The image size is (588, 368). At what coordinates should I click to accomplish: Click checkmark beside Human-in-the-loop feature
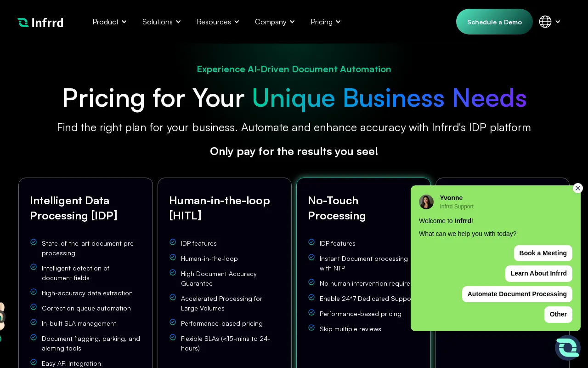point(173,257)
